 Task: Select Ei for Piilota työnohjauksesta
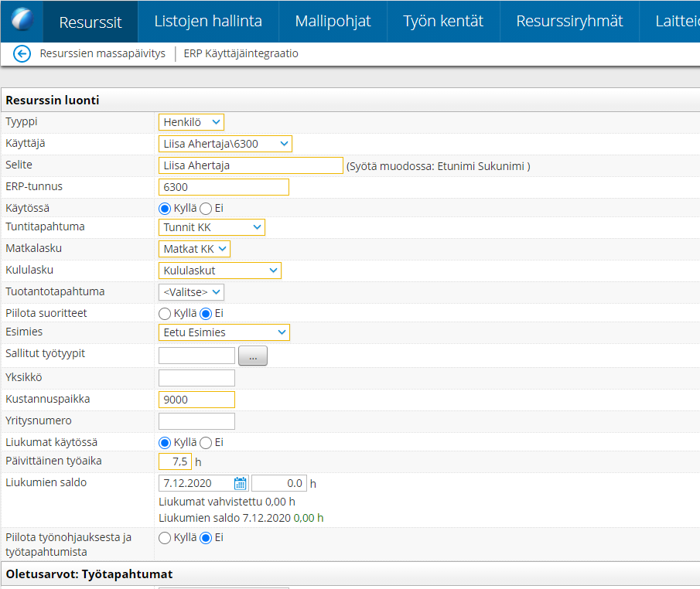(x=206, y=538)
